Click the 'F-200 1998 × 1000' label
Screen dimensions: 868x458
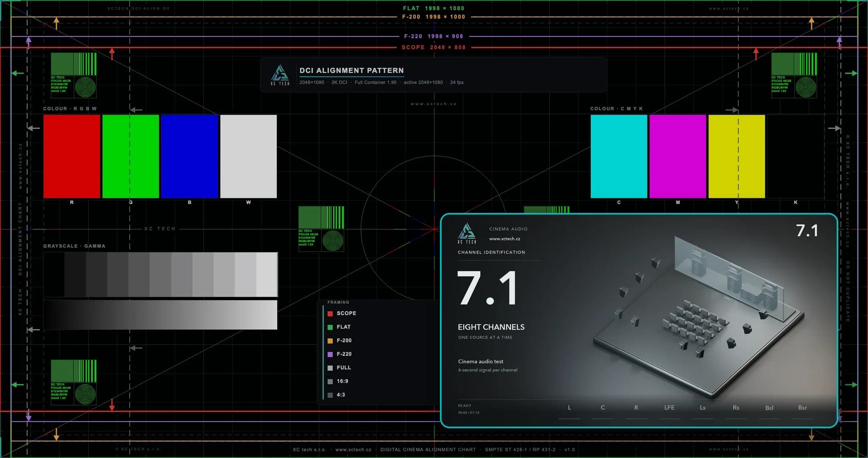click(x=434, y=17)
